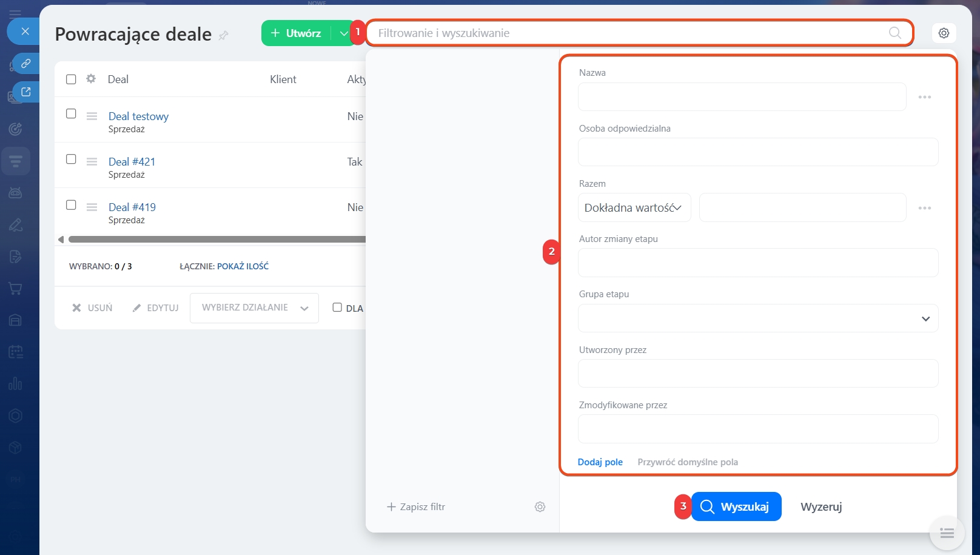Expand the Utwórz button dropdown arrow

coord(343,33)
